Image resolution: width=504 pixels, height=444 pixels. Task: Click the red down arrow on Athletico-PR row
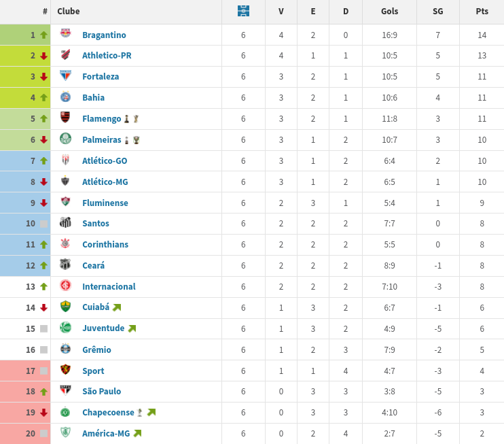43,56
